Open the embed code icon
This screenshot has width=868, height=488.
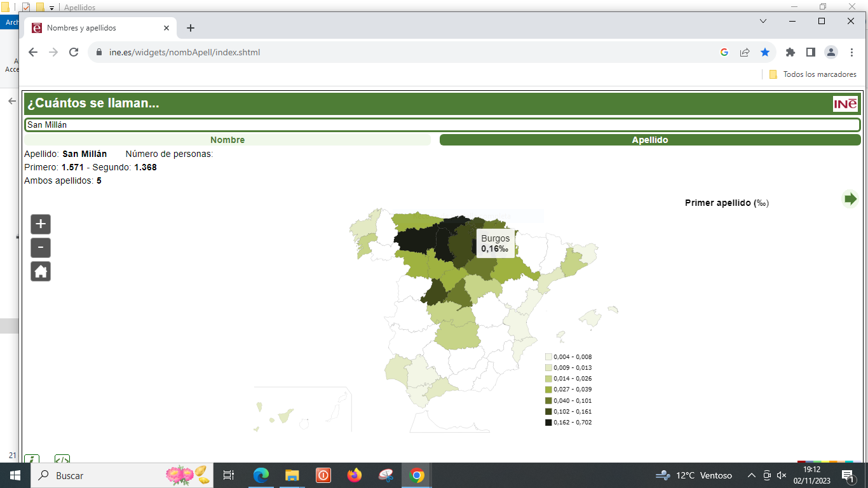click(62, 459)
